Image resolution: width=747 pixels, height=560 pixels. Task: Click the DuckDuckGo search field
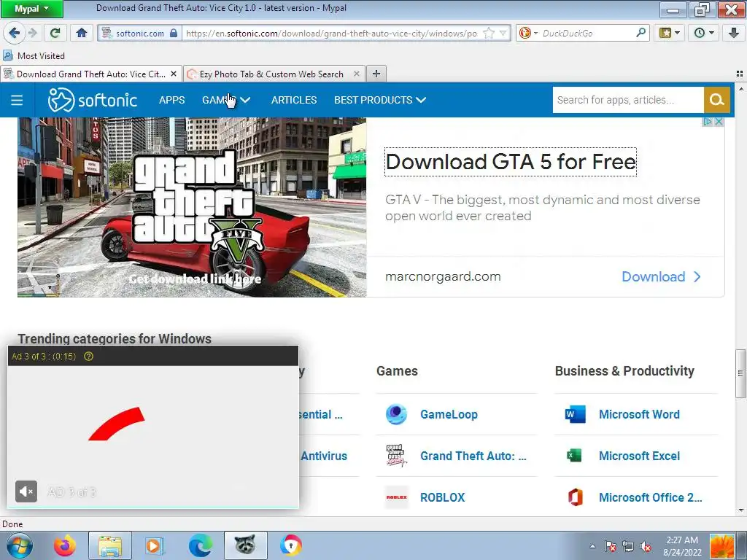(x=587, y=34)
